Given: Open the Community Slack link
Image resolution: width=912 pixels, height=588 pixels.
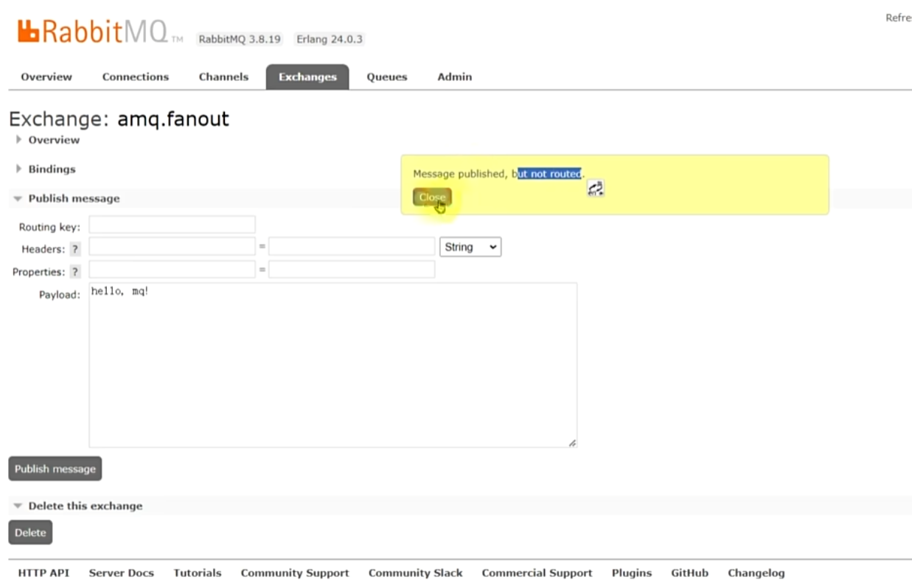Looking at the screenshot, I should [416, 573].
